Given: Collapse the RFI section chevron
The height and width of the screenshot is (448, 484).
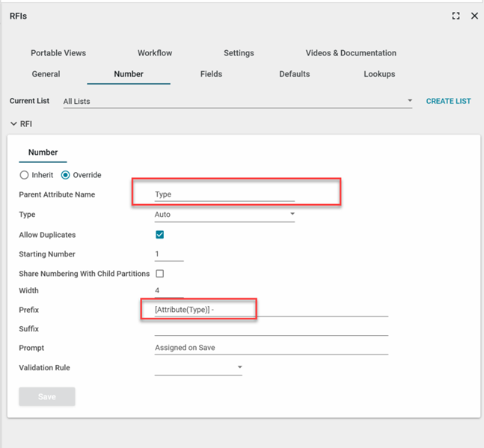Looking at the screenshot, I should 13,124.
